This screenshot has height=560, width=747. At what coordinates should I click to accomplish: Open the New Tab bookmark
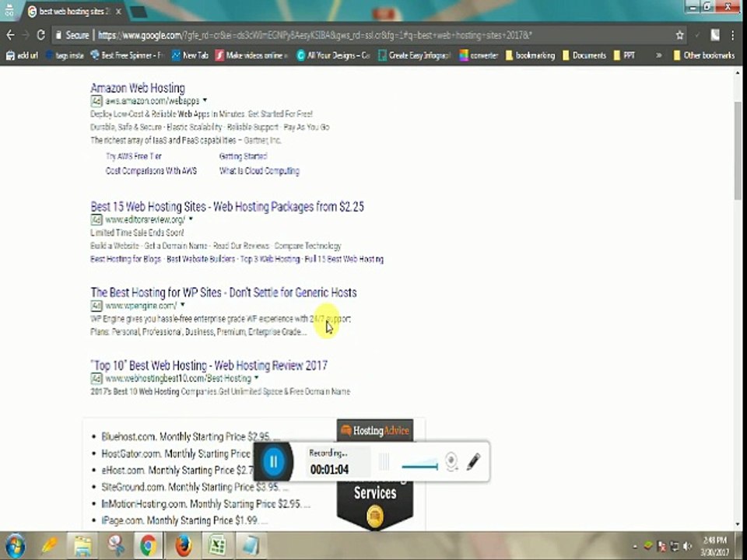tap(190, 56)
